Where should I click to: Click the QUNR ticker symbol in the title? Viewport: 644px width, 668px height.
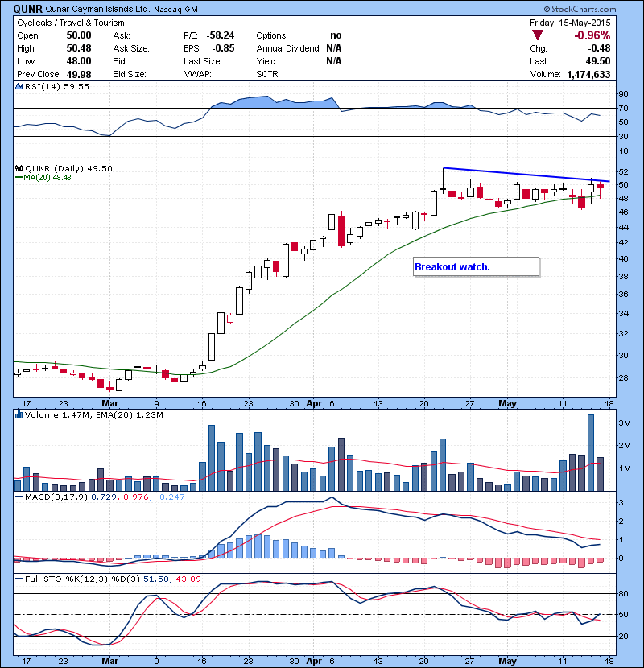tap(27, 9)
